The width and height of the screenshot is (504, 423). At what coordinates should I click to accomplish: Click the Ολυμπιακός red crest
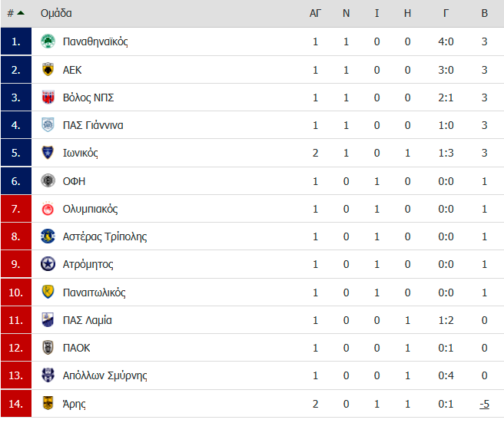48,209
